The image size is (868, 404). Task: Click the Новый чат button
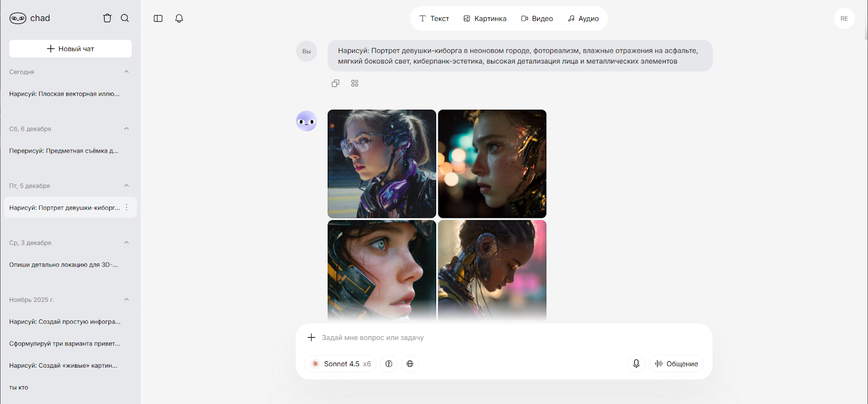click(x=71, y=49)
